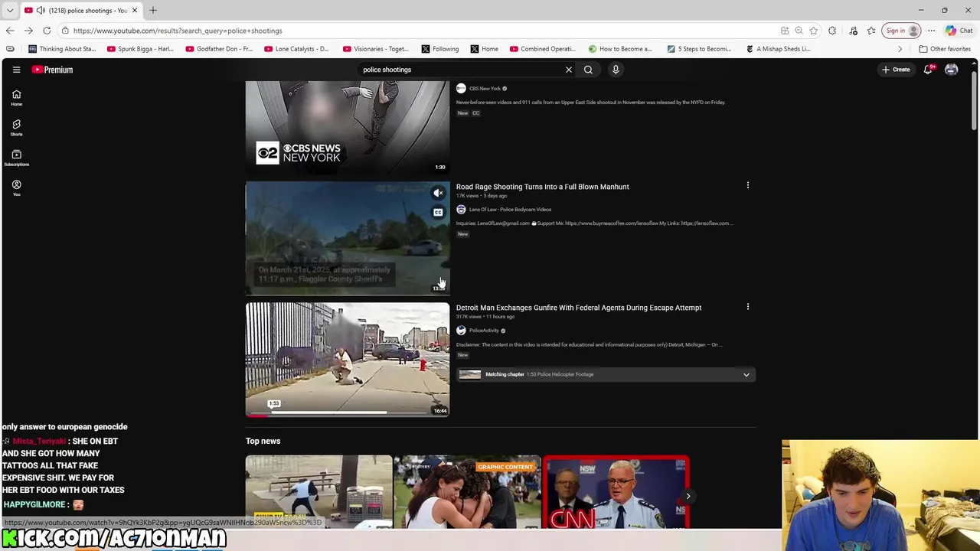Image resolution: width=980 pixels, height=551 pixels.
Task: Toggle captions on the Road Rage preview
Action: coord(438,212)
